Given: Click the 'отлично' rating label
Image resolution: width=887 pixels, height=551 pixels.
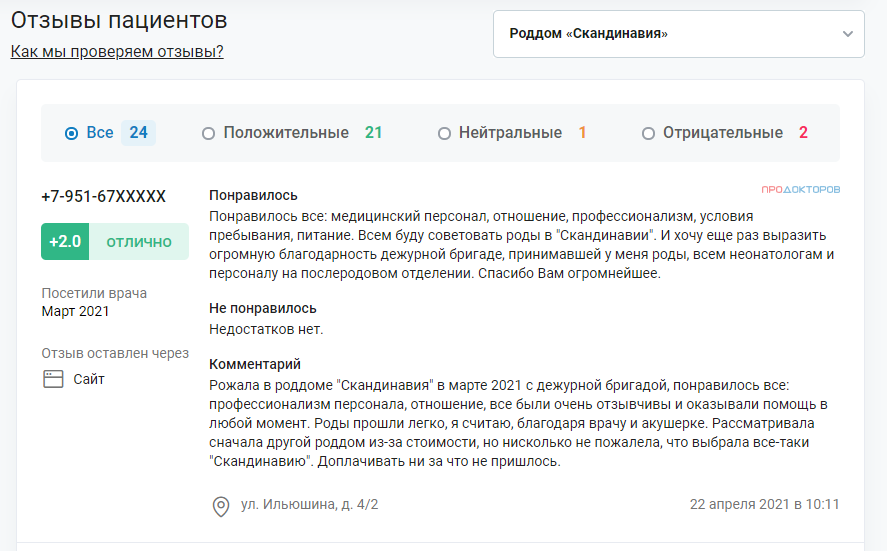Looking at the screenshot, I should point(139,242).
